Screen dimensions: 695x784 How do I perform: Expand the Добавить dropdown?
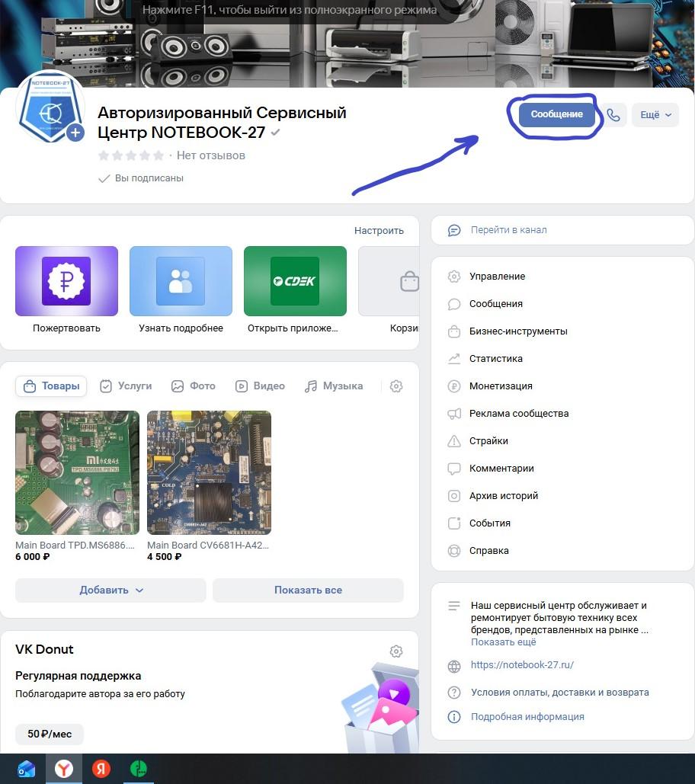coord(110,590)
